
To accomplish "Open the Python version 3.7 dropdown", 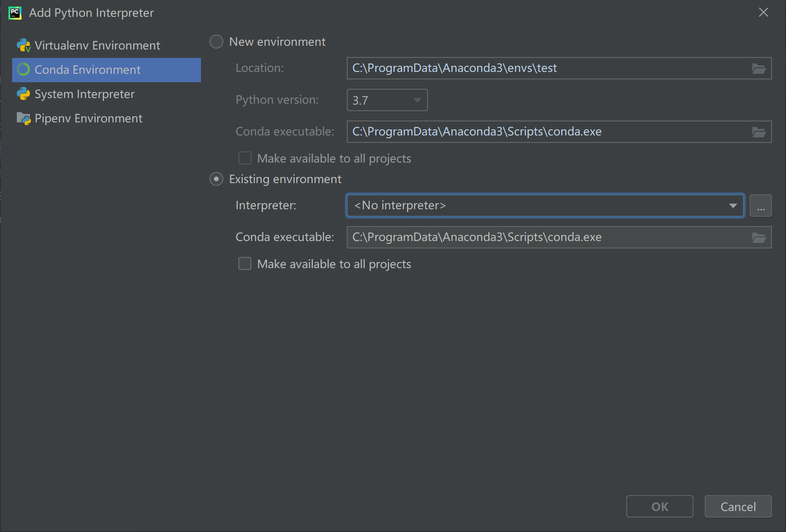I will [x=387, y=100].
